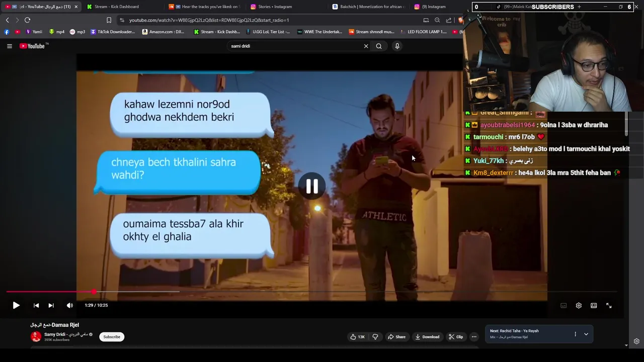Switch to theater mode
Viewport: 644px width, 362px height.
594,305
